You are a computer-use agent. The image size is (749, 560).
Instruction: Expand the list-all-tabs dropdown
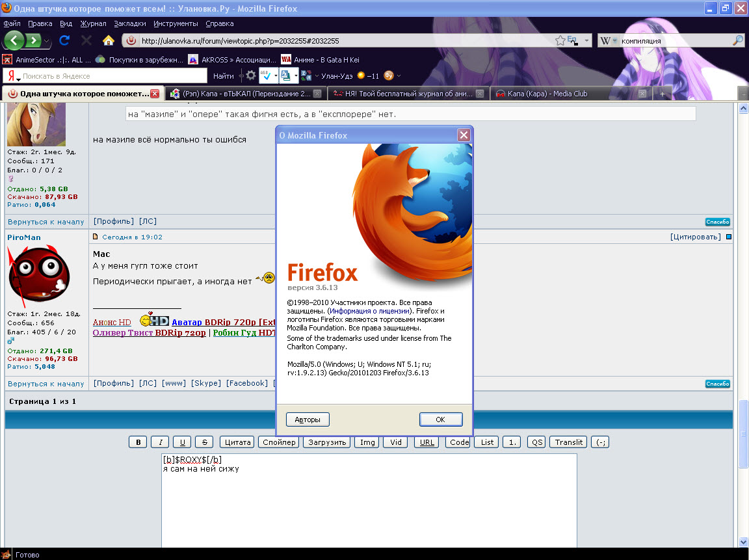click(x=743, y=94)
